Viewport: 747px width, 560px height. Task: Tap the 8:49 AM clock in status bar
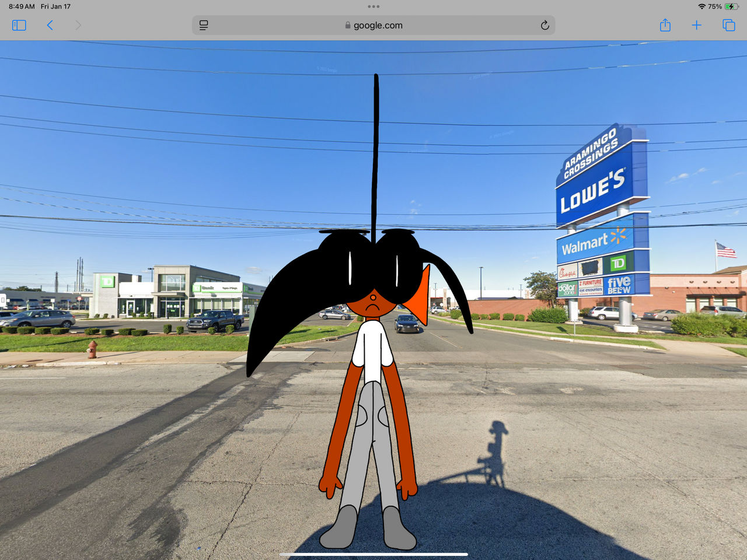coord(22,6)
